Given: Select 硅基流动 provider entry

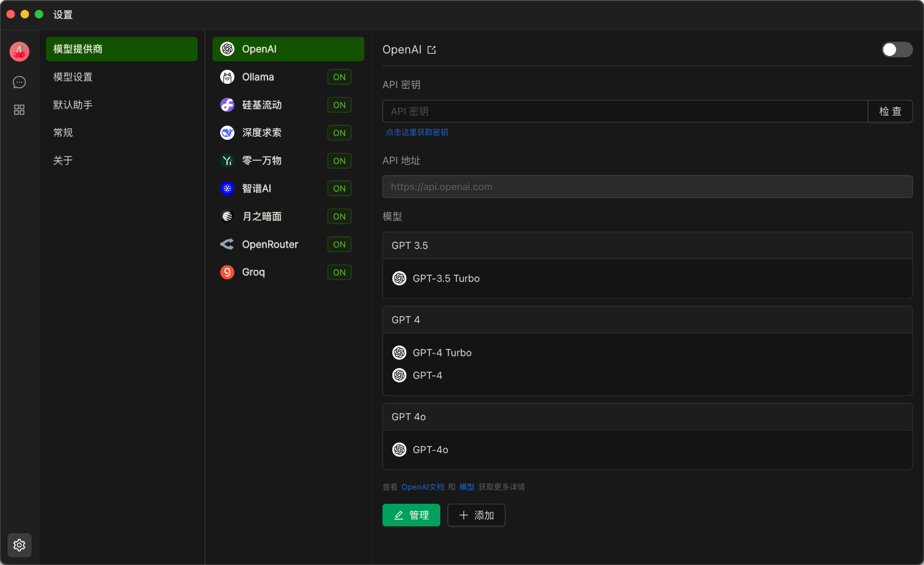Looking at the screenshot, I should [x=288, y=105].
